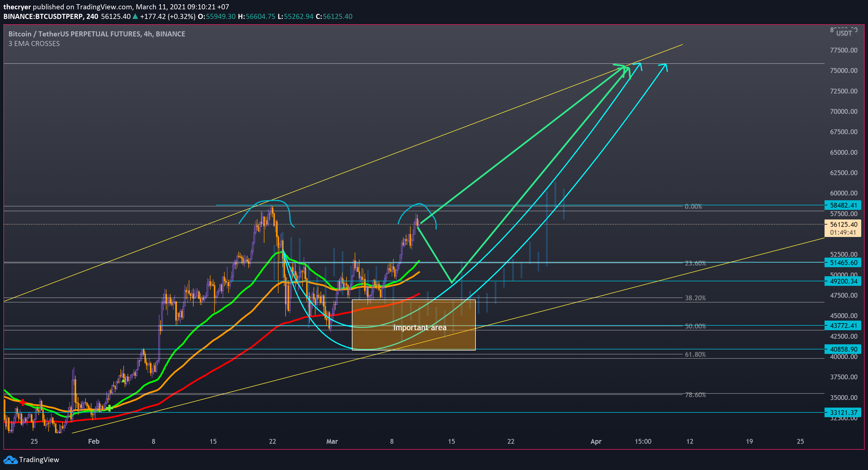Click the open value 55949.30
Image resolution: width=868 pixels, height=470 pixels.
(221, 16)
